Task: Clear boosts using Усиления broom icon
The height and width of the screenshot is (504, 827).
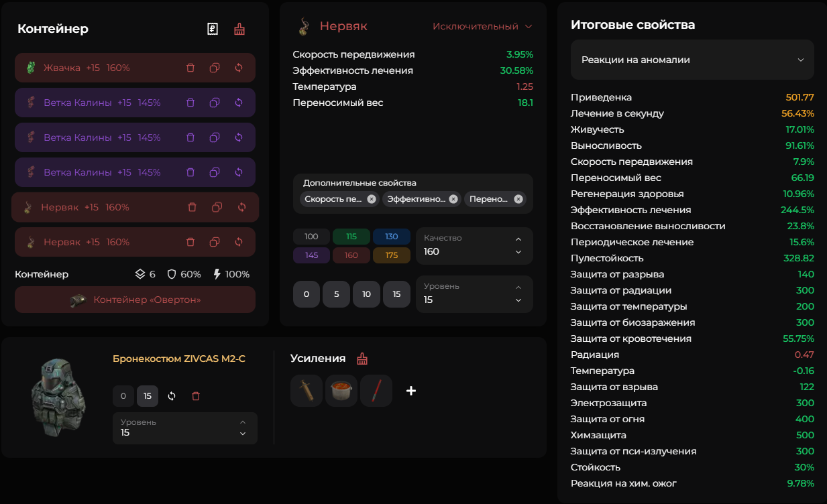Action: tap(362, 359)
